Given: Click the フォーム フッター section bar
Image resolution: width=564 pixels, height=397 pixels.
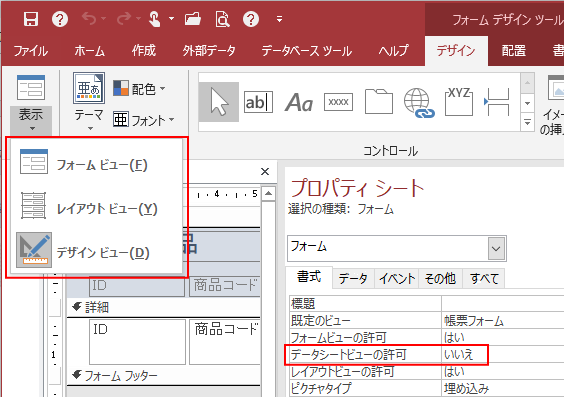Looking at the screenshot, I should (163, 376).
